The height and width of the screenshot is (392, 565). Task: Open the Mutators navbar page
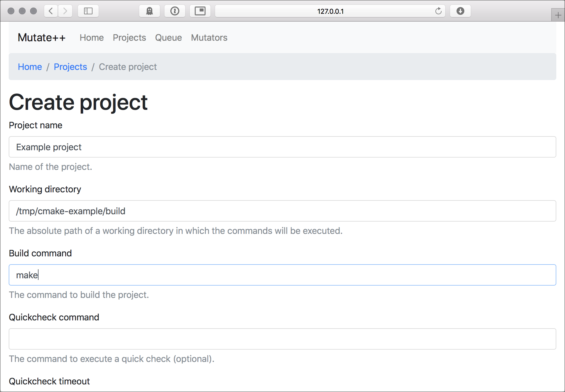[209, 38]
